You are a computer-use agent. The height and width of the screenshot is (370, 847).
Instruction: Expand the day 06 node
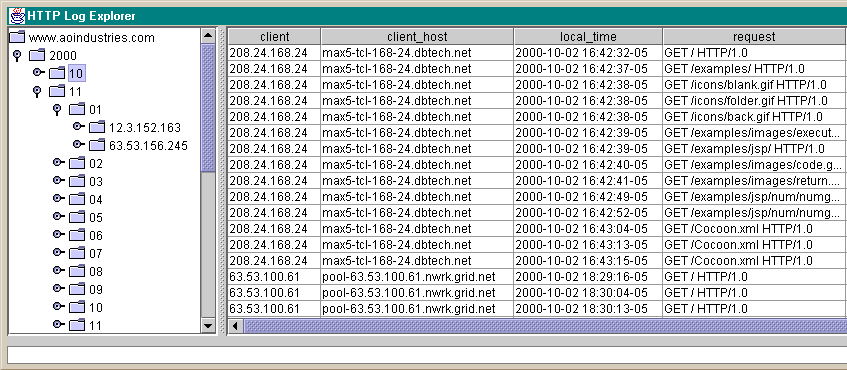(58, 234)
